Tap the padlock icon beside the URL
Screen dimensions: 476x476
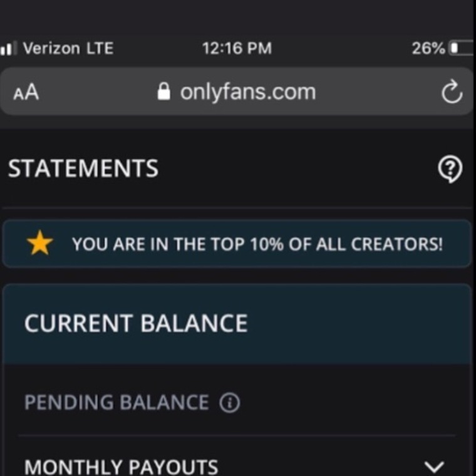164,92
